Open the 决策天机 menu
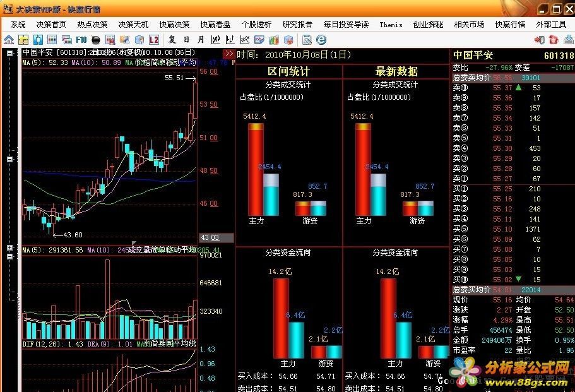This screenshot has width=575, height=392. (133, 25)
